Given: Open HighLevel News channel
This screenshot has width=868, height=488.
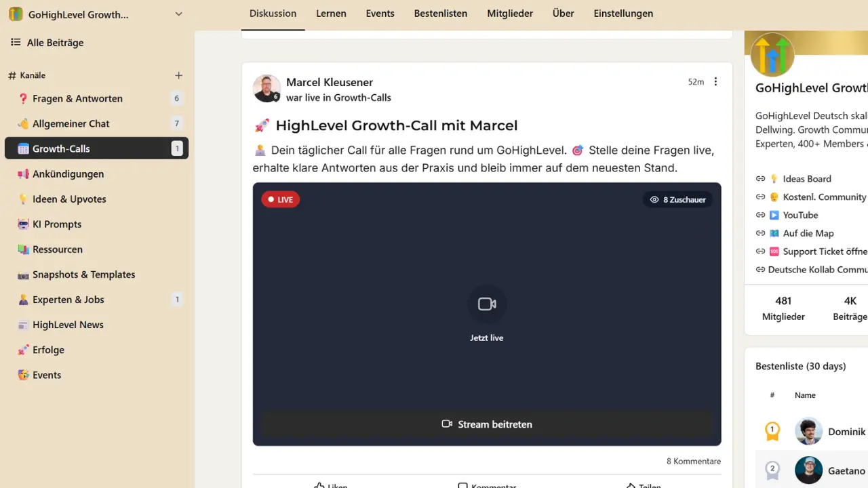Looking at the screenshot, I should point(96,324).
